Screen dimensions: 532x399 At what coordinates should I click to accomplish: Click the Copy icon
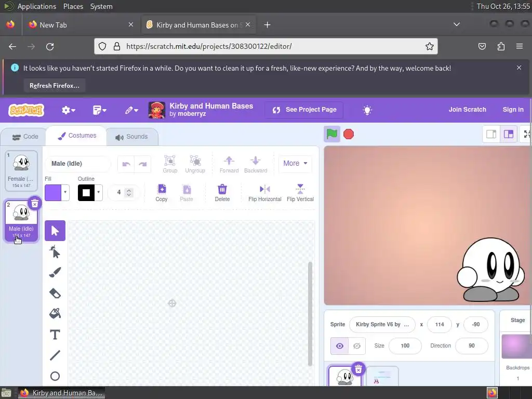[162, 193]
